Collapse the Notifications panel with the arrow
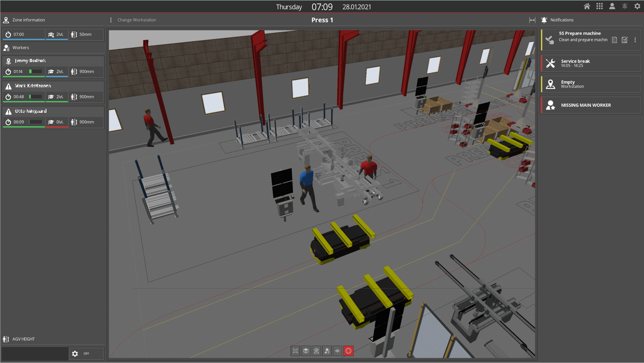 point(532,19)
